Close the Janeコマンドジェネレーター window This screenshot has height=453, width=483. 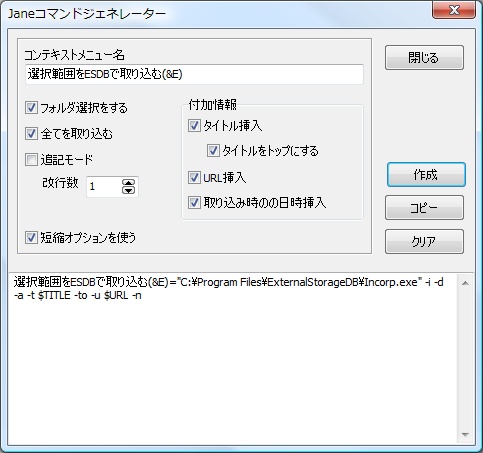pos(454,10)
